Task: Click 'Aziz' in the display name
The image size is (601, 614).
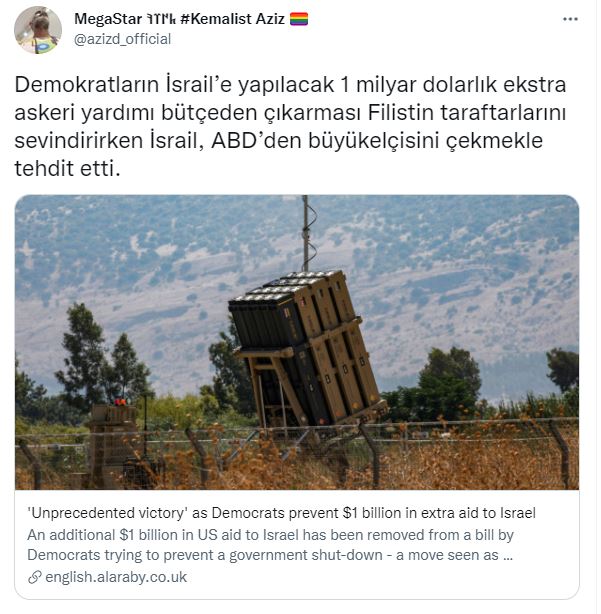Action: point(272,19)
